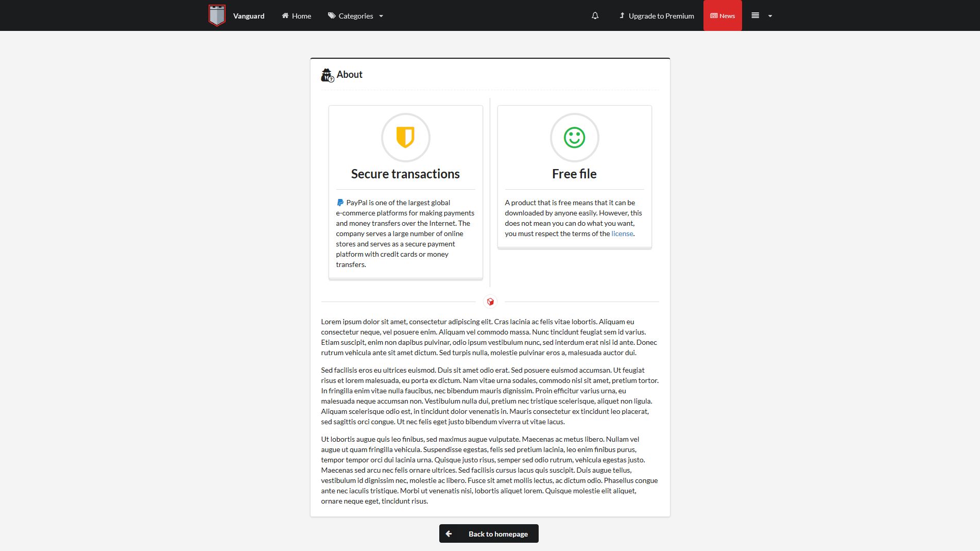Click the About page title
Viewport: 980px width, 551px height.
[x=349, y=74]
